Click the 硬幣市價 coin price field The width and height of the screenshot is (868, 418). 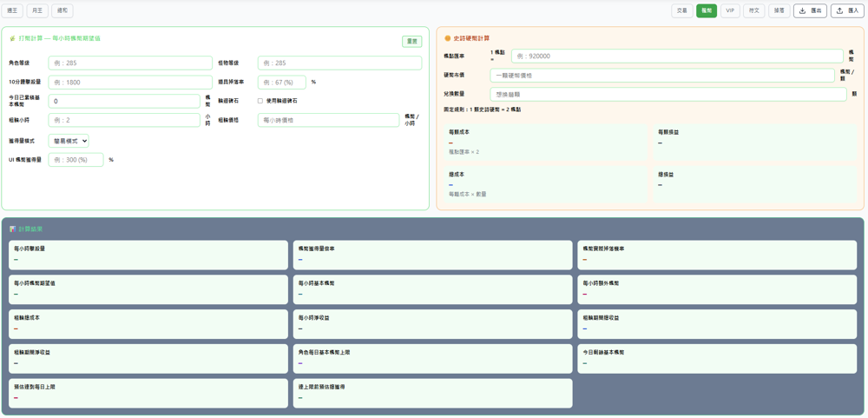pyautogui.click(x=662, y=76)
